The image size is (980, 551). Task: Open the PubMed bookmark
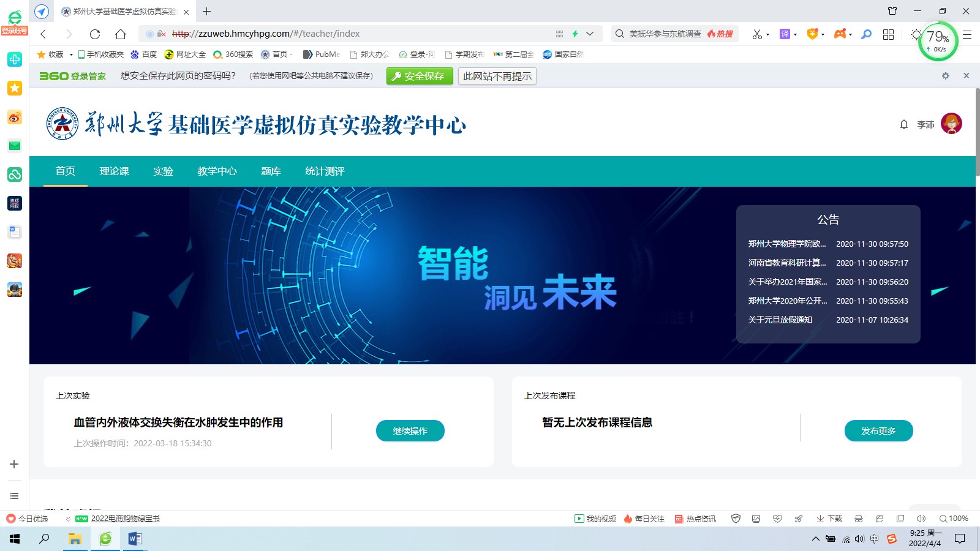(x=322, y=54)
